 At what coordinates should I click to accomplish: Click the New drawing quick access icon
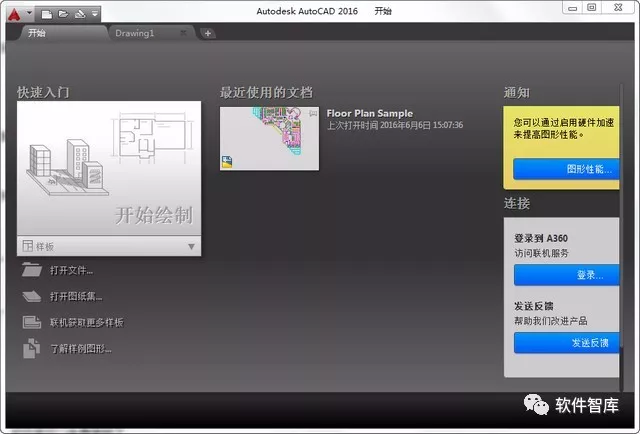point(47,15)
